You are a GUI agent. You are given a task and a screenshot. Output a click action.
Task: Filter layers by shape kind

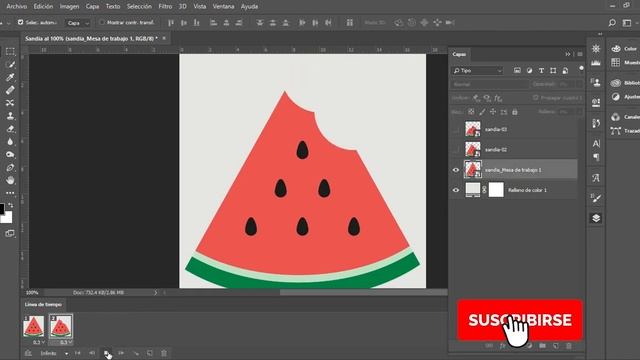553,71
